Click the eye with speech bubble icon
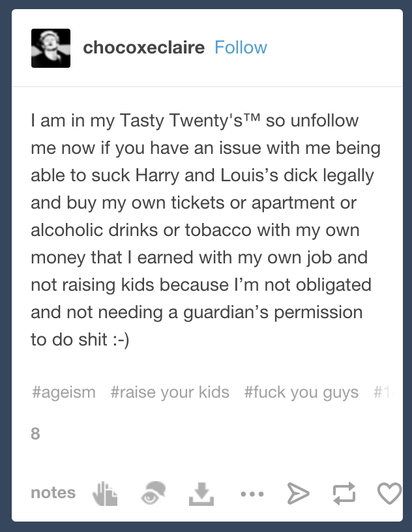This screenshot has height=532, width=412. [153, 494]
